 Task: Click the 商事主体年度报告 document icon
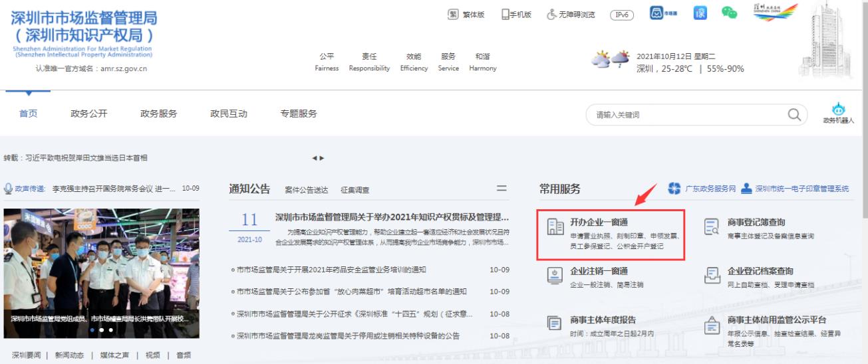coord(554,323)
